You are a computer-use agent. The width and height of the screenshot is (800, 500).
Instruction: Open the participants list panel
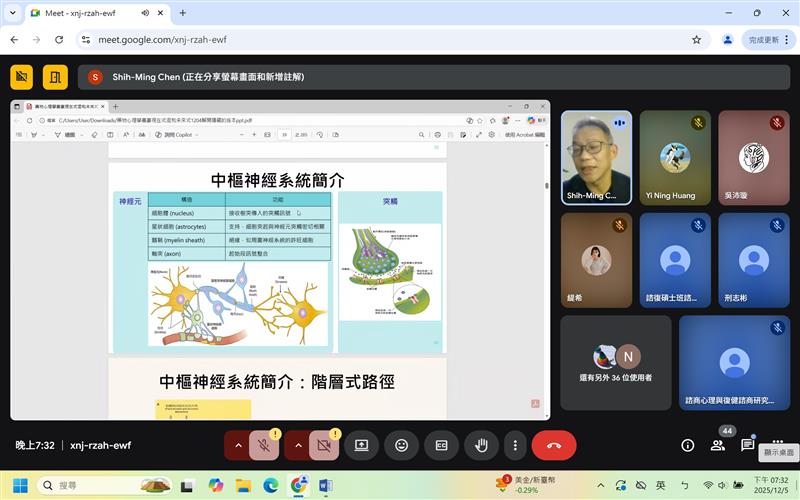[717, 445]
